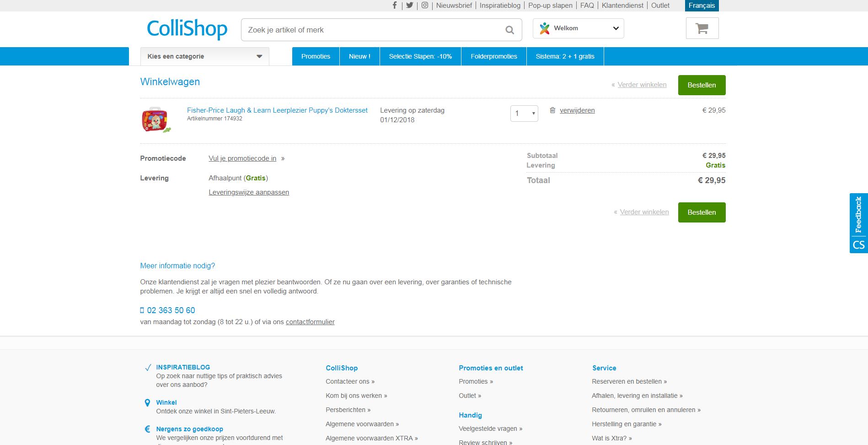The width and height of the screenshot is (868, 445).
Task: Open Outlet in the top bar
Action: (x=660, y=5)
